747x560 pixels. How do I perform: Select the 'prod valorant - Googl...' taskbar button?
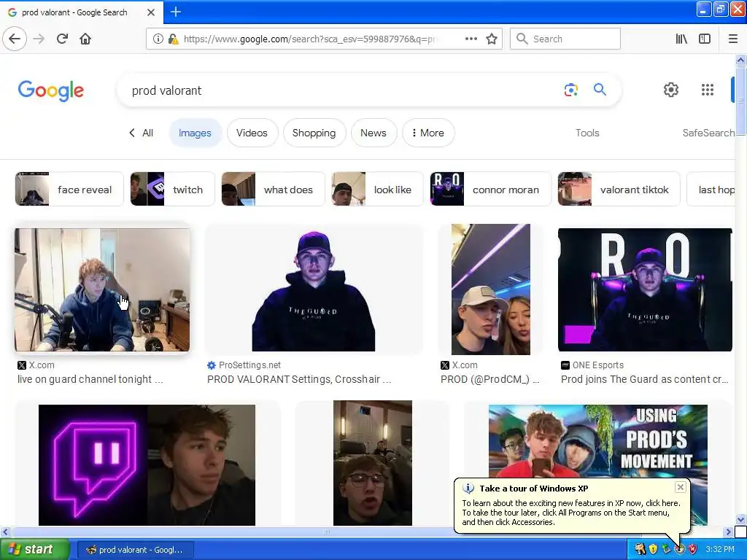coord(135,550)
